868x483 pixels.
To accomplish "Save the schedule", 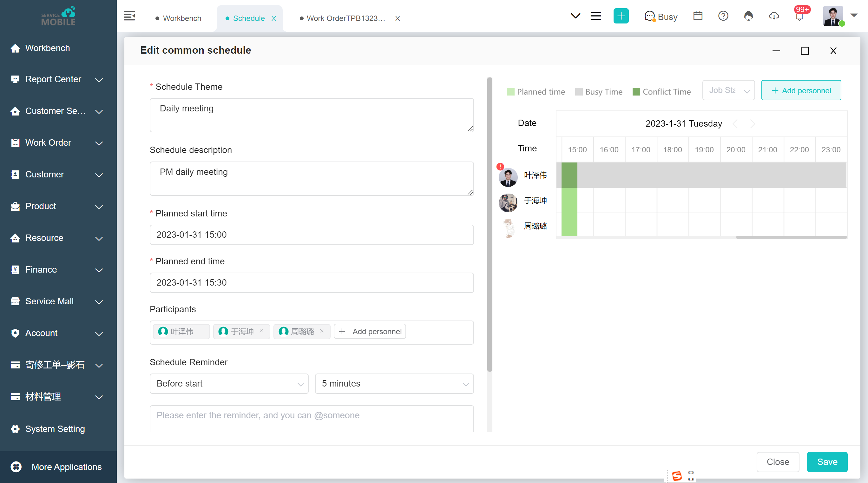I will pos(827,462).
